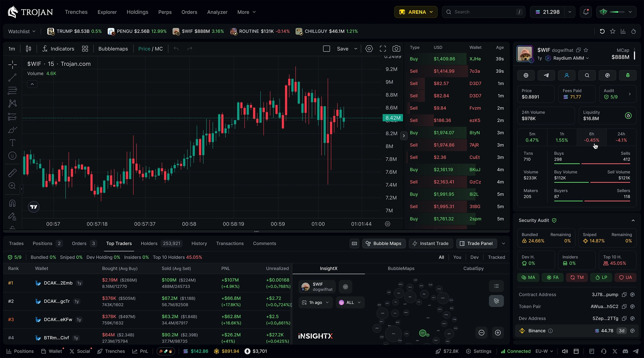Open the Bubblemaps view from the toolbar

[x=113, y=48]
